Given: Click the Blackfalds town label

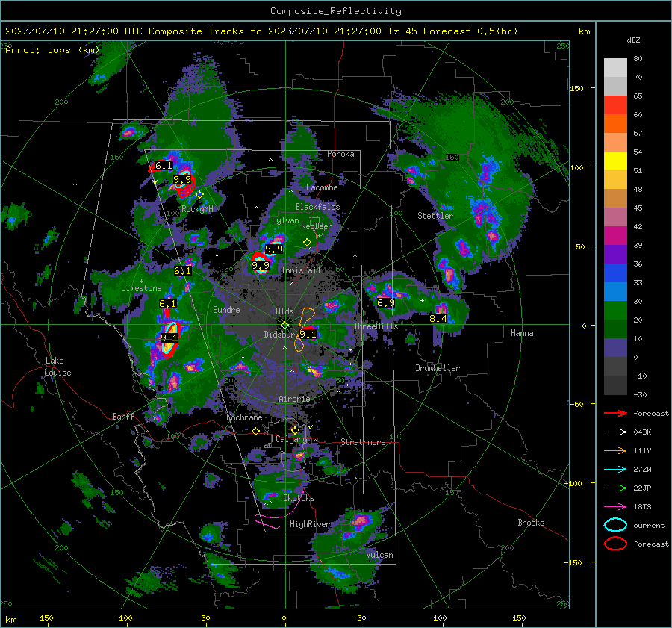Looking at the screenshot, I should 317,207.
